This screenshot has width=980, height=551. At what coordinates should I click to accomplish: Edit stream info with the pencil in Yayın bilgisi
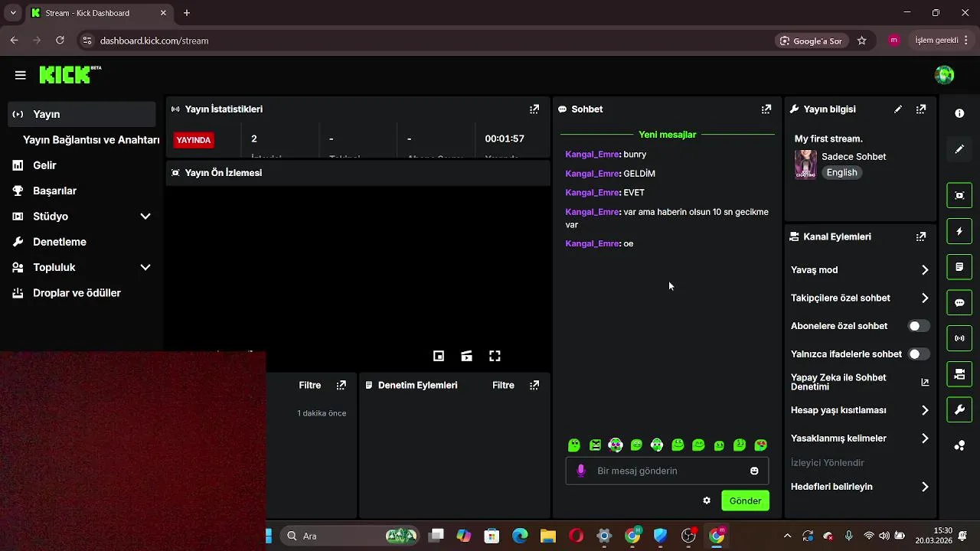click(898, 109)
